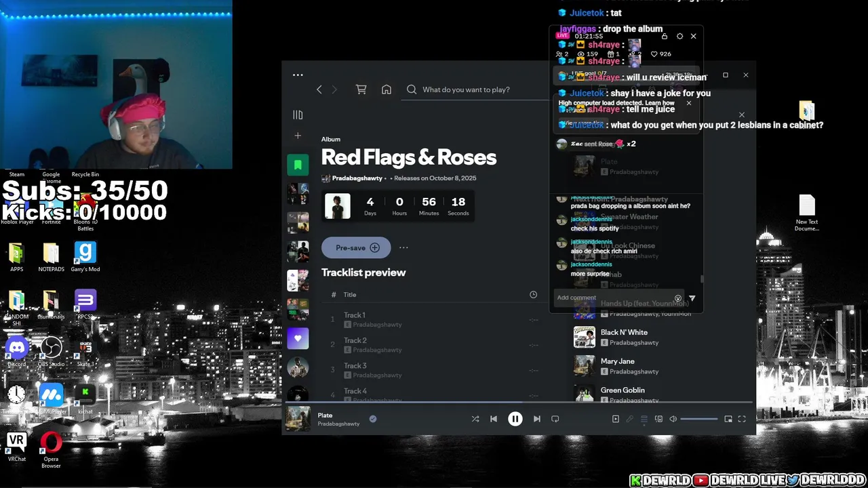Screen dimensions: 868x488
Task: Open the APPS folder on desktop
Action: (16, 256)
